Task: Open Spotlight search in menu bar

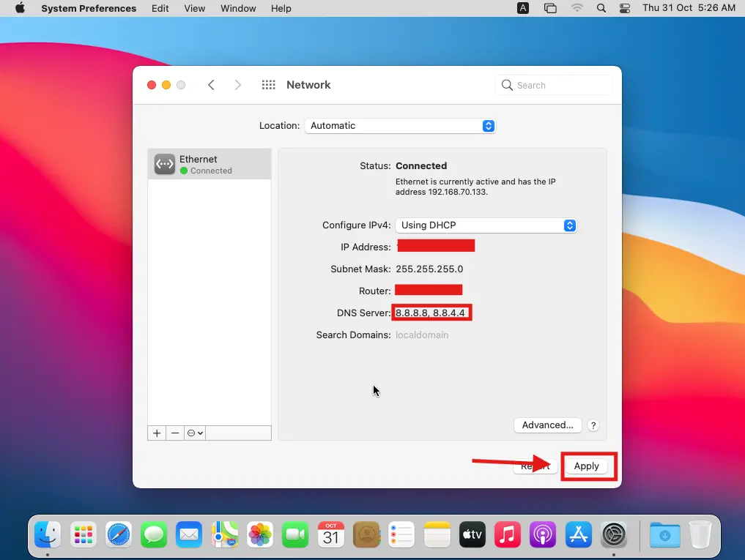Action: click(x=601, y=8)
